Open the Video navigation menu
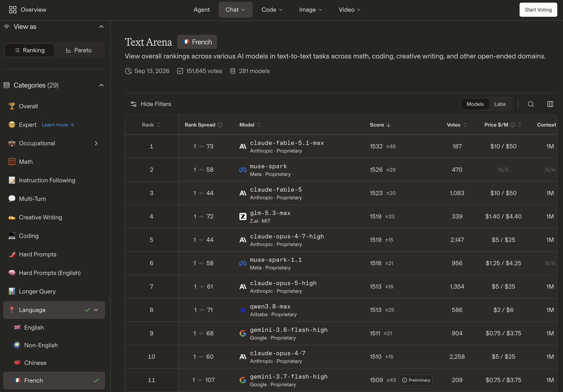Screen dimensions: 563x392 (350, 9)
